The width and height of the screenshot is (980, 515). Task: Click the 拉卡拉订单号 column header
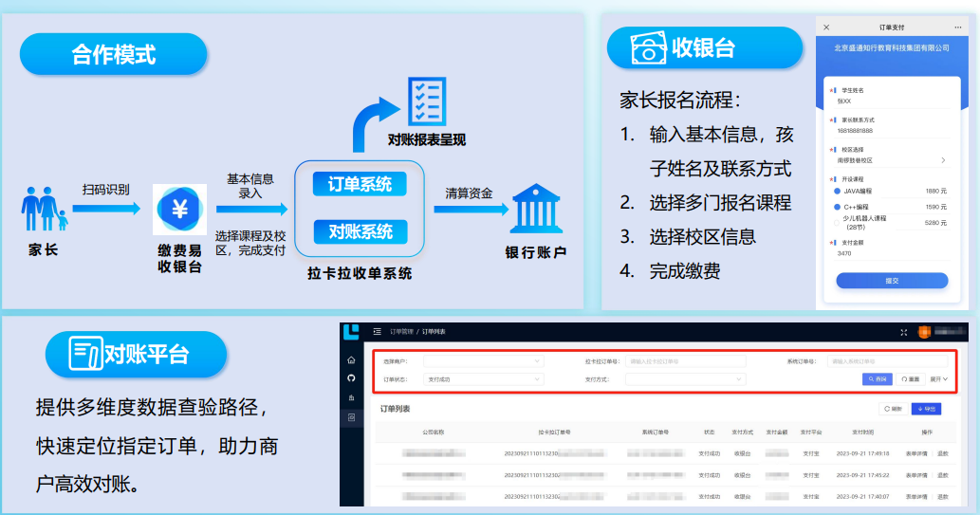click(554, 432)
